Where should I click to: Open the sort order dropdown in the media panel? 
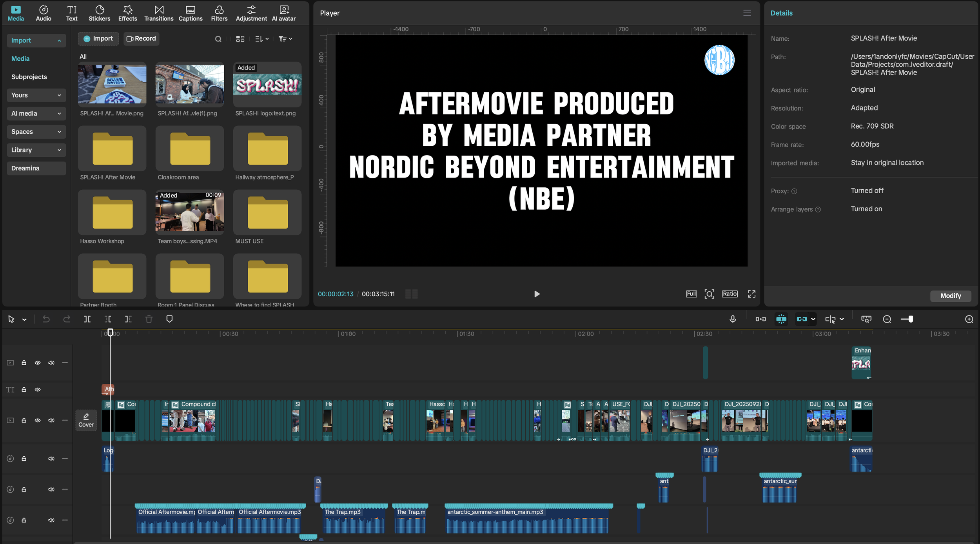(261, 39)
